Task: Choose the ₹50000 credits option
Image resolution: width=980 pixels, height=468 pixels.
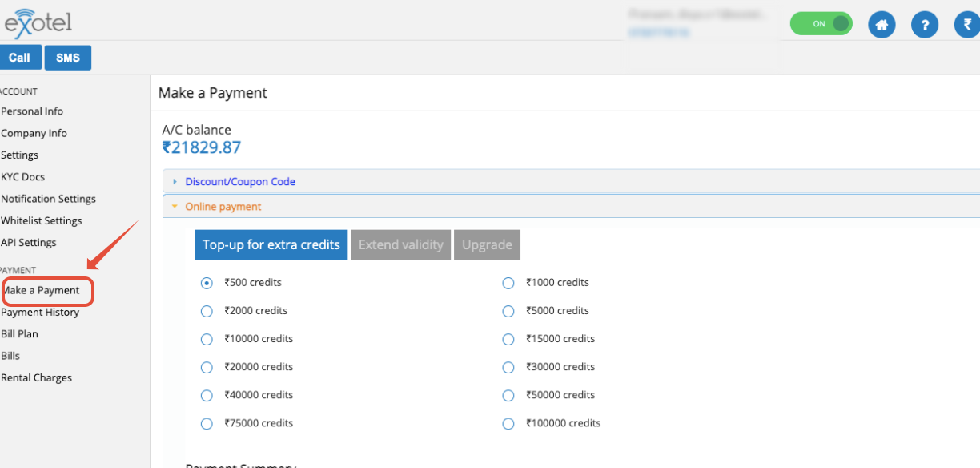Action: click(x=508, y=395)
